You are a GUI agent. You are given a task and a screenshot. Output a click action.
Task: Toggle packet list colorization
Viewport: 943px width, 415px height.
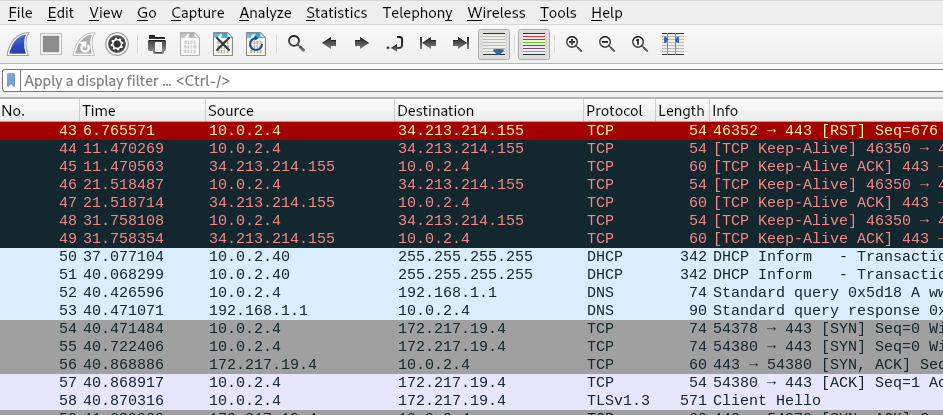pos(534,44)
